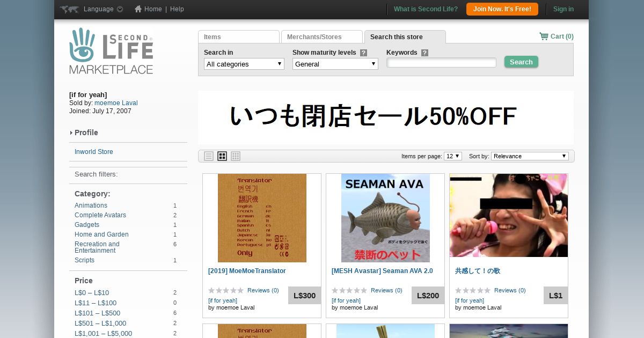Open the Sort by Relevance dropdown
Viewport: 644px width, 338px height.
tap(530, 156)
